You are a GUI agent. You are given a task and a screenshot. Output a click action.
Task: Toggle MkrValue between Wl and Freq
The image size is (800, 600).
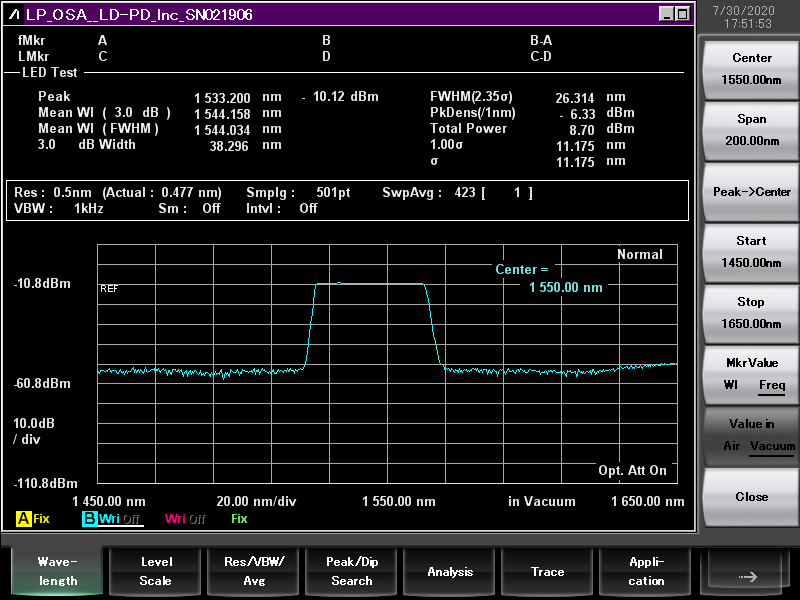(751, 374)
